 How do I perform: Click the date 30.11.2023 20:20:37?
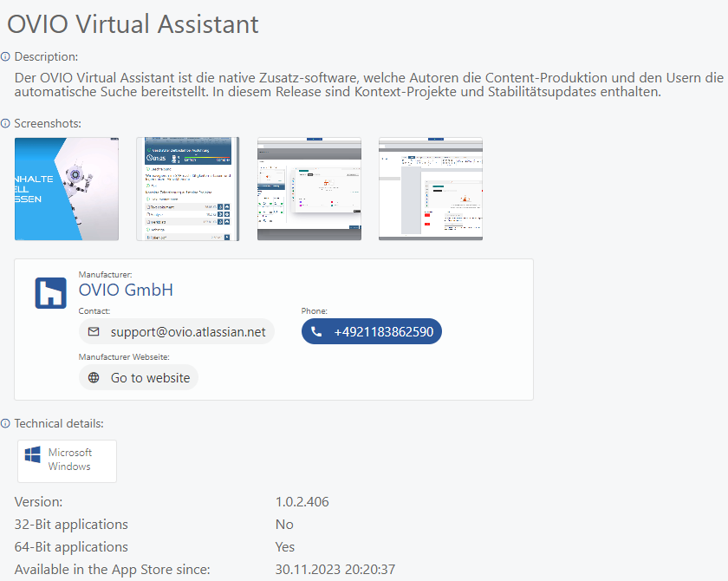335,570
